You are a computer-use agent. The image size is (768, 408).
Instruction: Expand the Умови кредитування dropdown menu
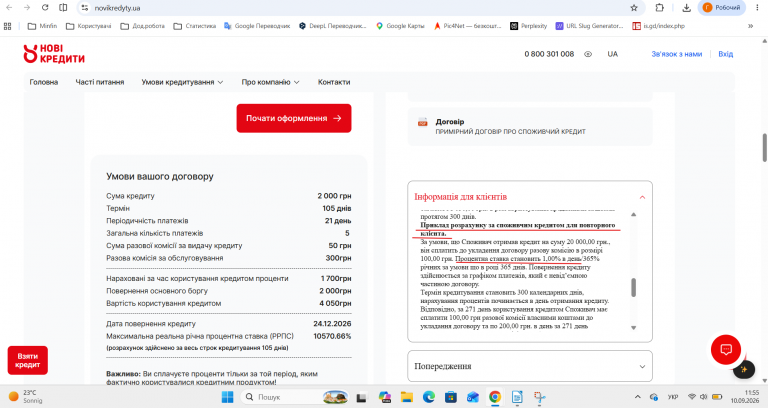(182, 82)
